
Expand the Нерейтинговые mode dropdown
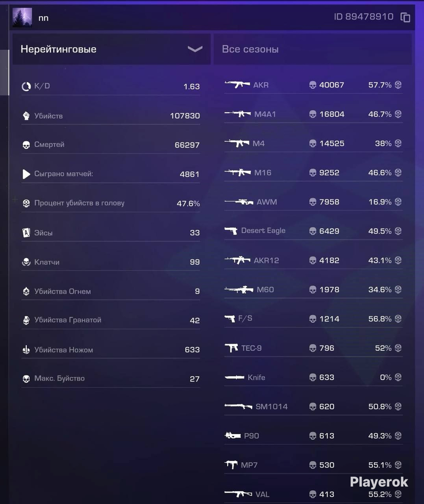click(112, 49)
